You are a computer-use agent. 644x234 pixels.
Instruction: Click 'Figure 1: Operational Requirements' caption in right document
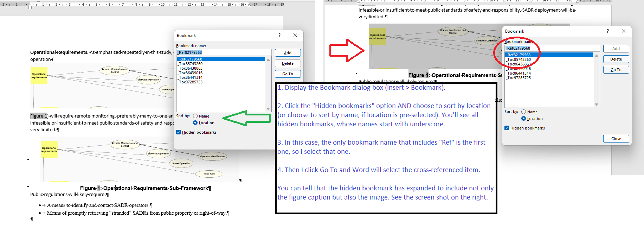455,75
